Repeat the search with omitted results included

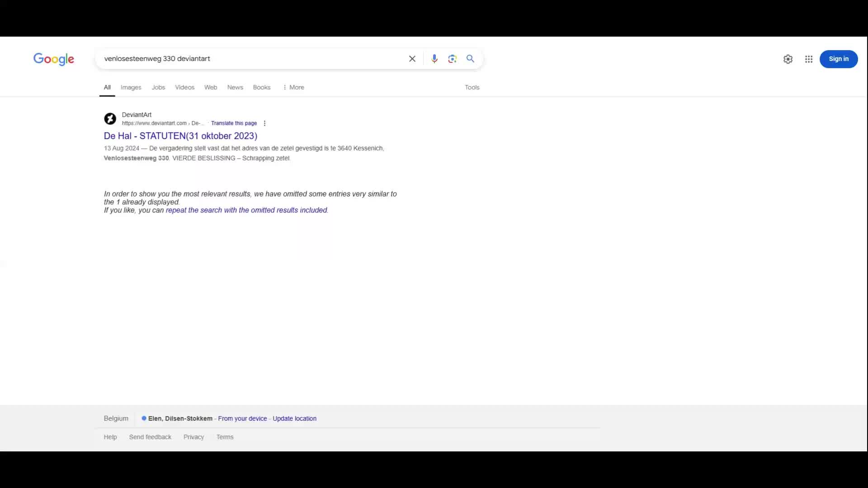246,210
